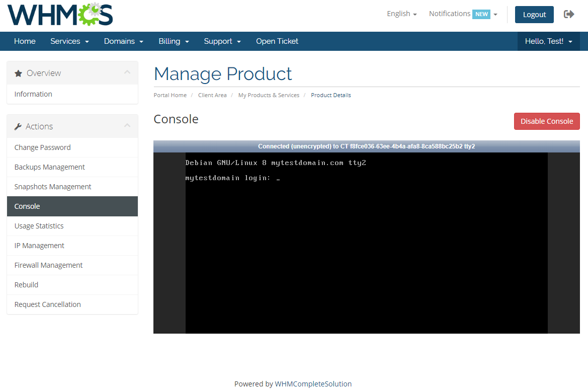Click the Logout button
Screen dimensions: 588x391
click(534, 15)
